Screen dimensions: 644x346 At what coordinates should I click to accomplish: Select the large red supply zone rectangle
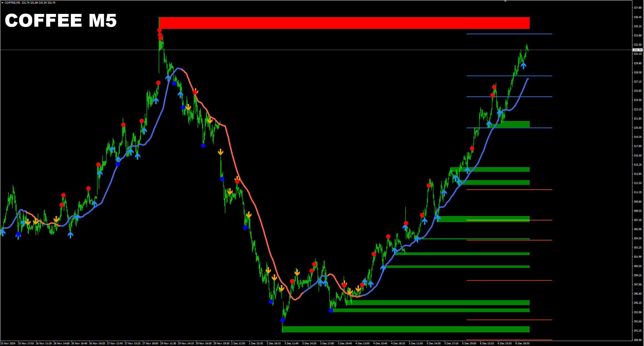(x=344, y=23)
